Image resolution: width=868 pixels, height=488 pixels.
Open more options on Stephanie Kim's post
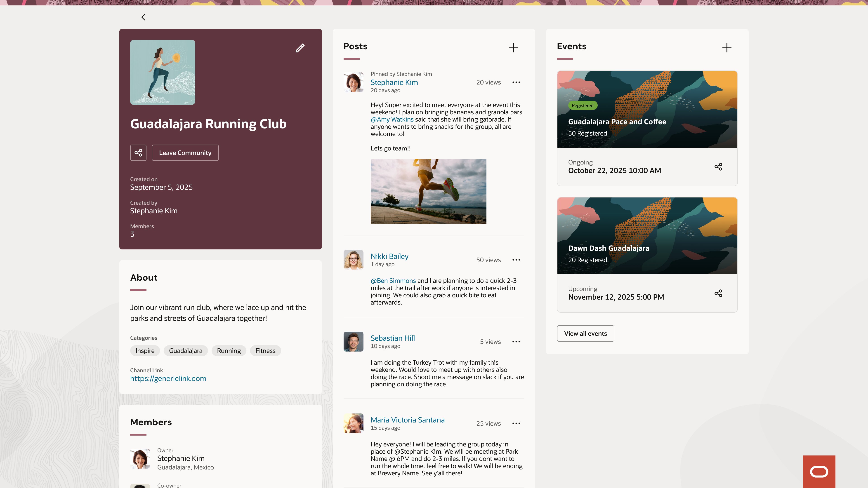516,82
